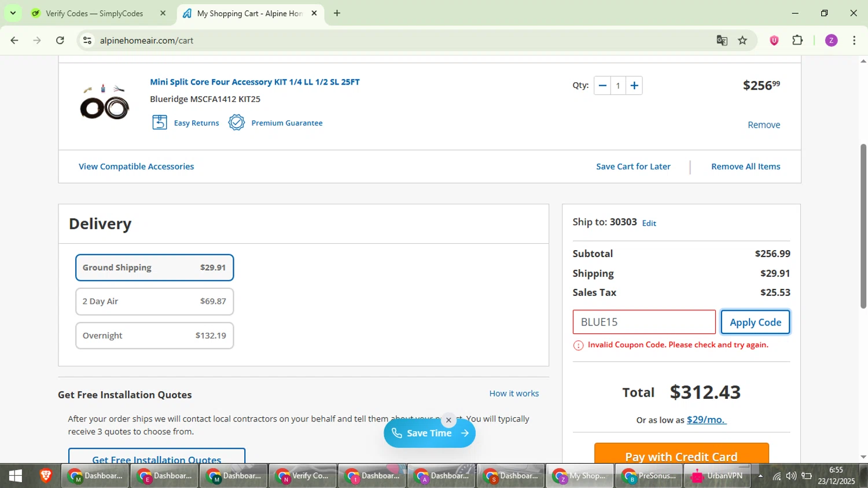Open the $29/mo. financing link
The height and width of the screenshot is (488, 868).
(706, 420)
